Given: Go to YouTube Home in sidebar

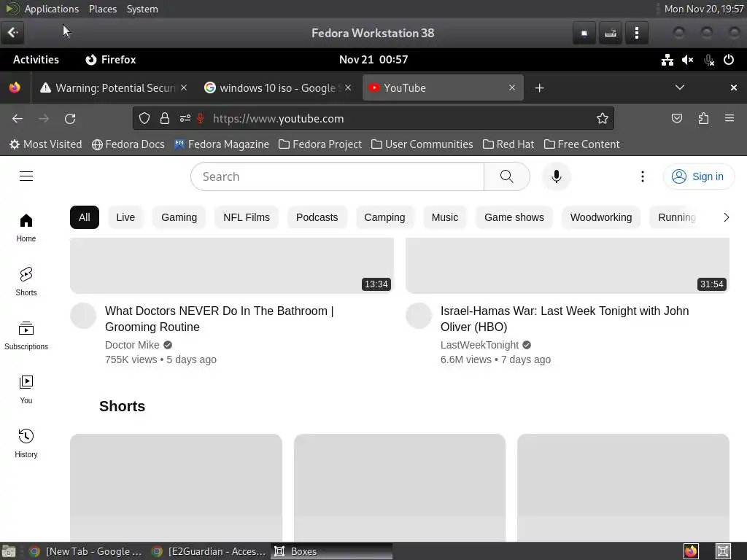Looking at the screenshot, I should pos(26,227).
